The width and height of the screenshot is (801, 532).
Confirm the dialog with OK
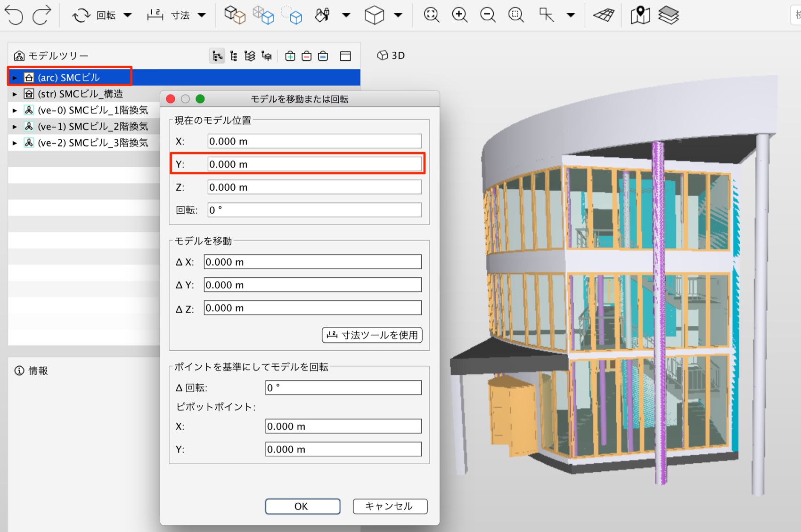click(302, 506)
